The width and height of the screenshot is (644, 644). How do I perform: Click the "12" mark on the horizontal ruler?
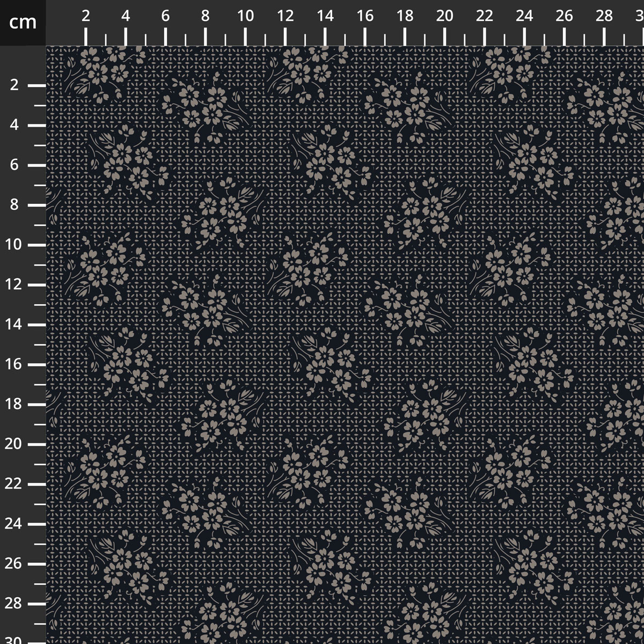[285, 16]
